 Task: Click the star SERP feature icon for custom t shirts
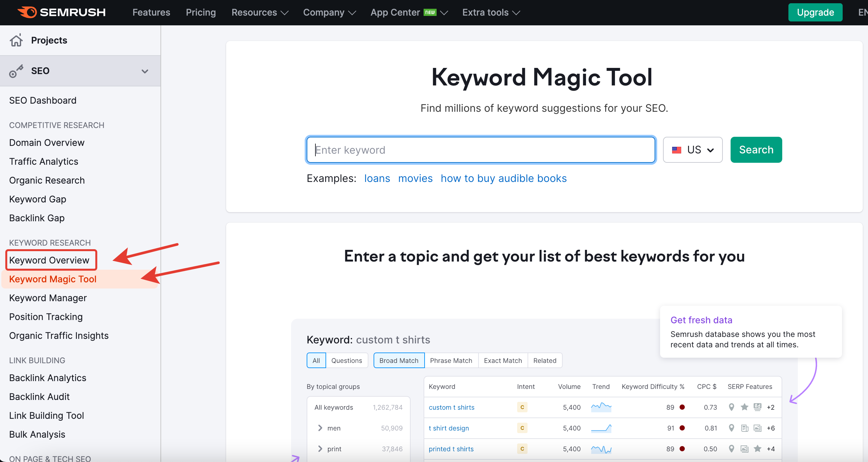click(x=744, y=407)
